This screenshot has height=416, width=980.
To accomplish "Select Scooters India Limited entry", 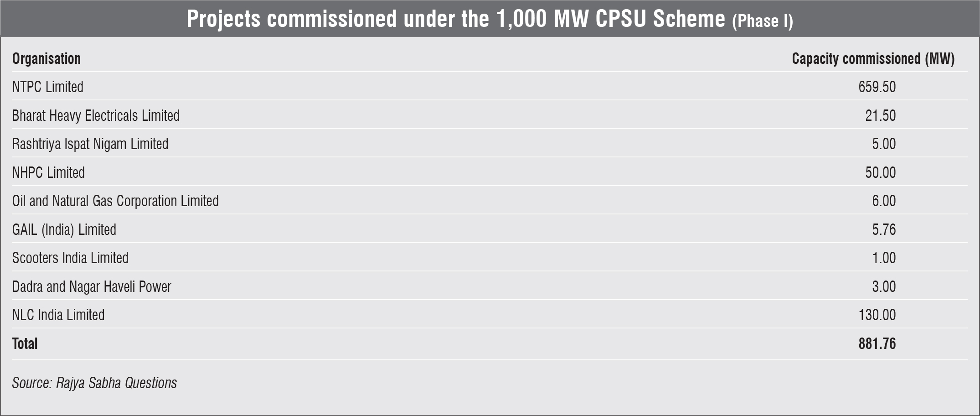I will [x=70, y=258].
